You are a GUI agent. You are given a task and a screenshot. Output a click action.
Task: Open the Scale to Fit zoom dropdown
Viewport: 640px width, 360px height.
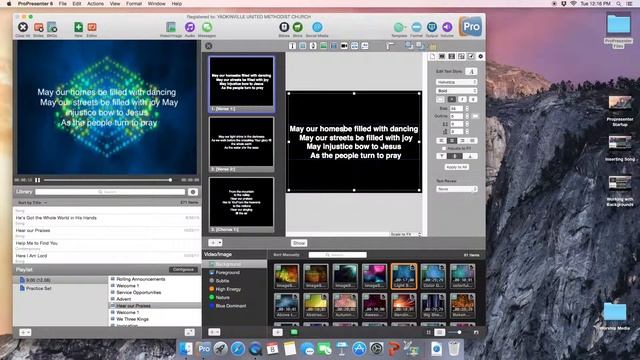[405, 234]
